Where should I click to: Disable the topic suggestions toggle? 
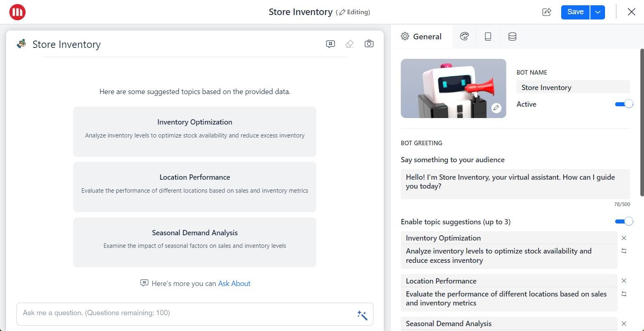coord(624,221)
